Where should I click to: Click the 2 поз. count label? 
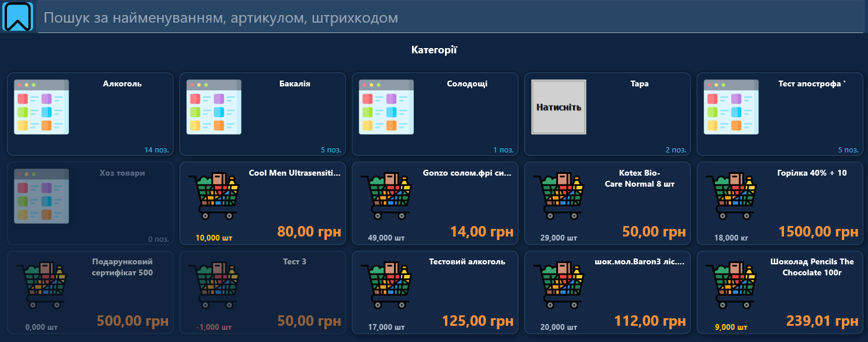tap(676, 150)
